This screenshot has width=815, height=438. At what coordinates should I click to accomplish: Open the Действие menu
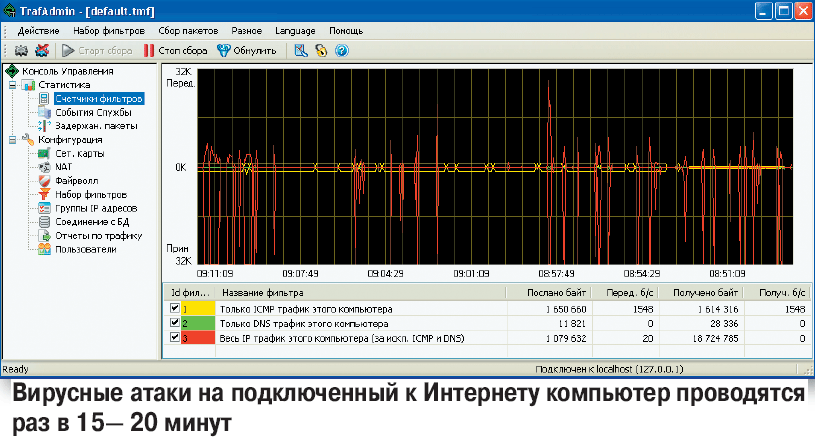point(38,31)
